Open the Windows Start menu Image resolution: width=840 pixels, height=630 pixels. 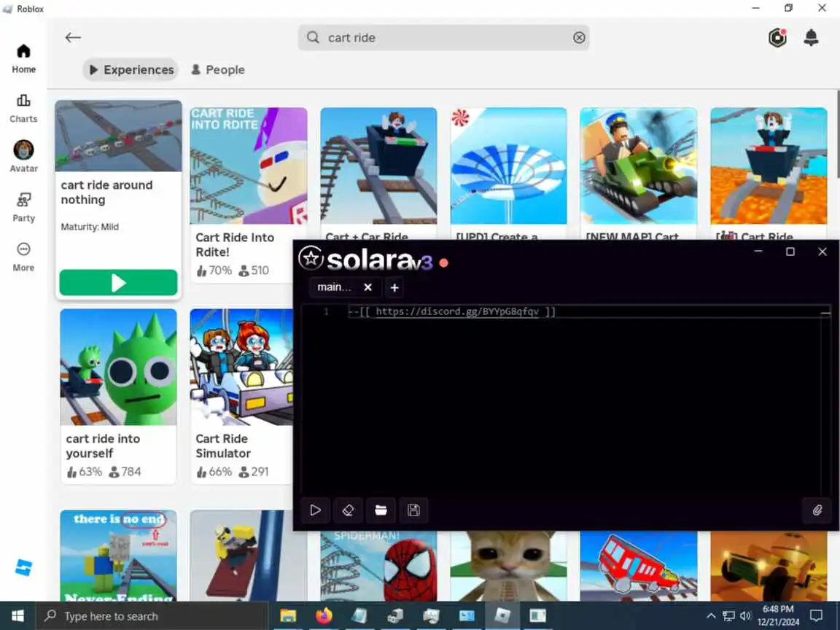point(17,616)
